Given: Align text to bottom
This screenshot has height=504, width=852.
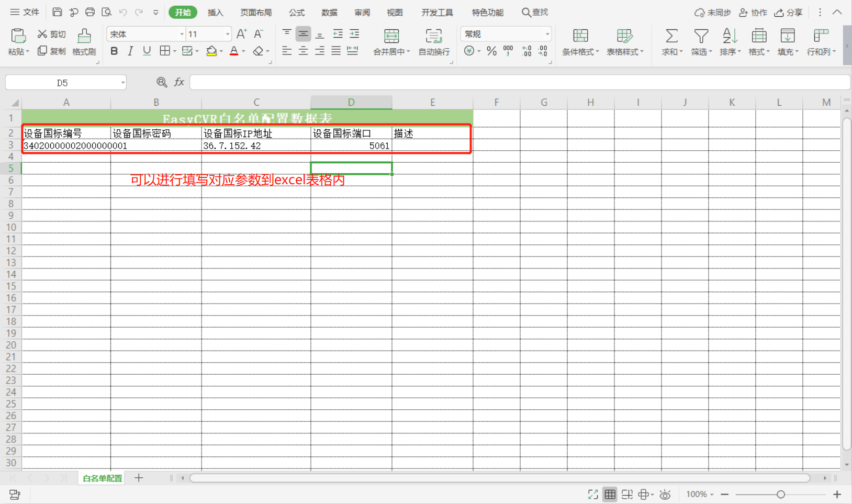Looking at the screenshot, I should [320, 34].
